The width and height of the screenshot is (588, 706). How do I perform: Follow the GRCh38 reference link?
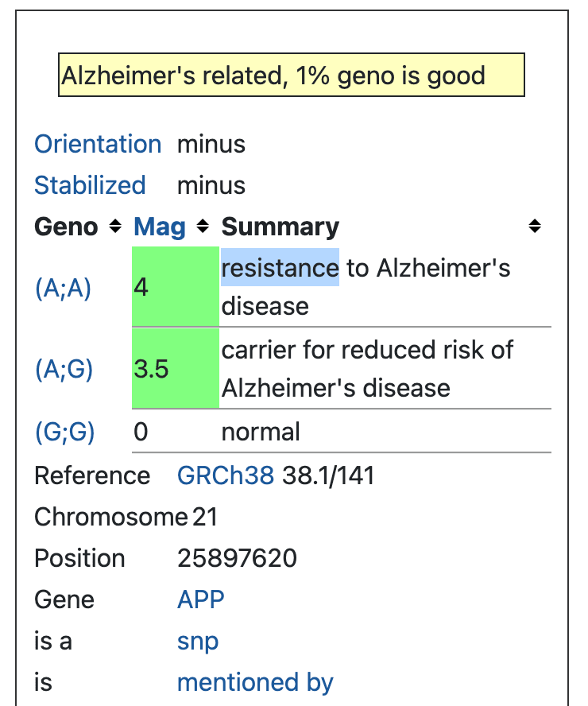226,475
